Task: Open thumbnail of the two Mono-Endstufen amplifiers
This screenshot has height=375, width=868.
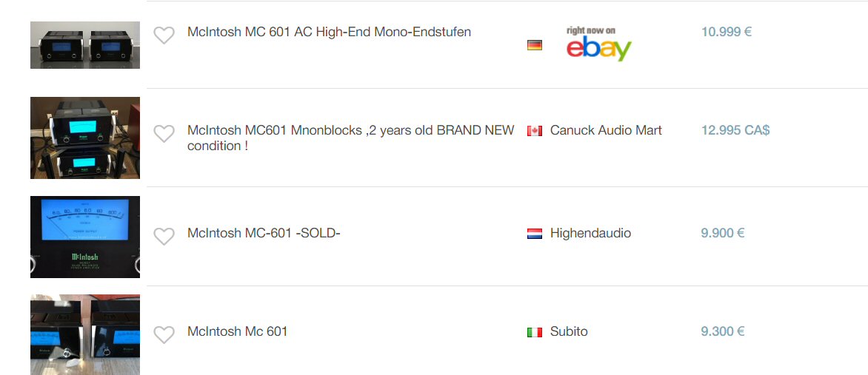Action: click(x=85, y=45)
